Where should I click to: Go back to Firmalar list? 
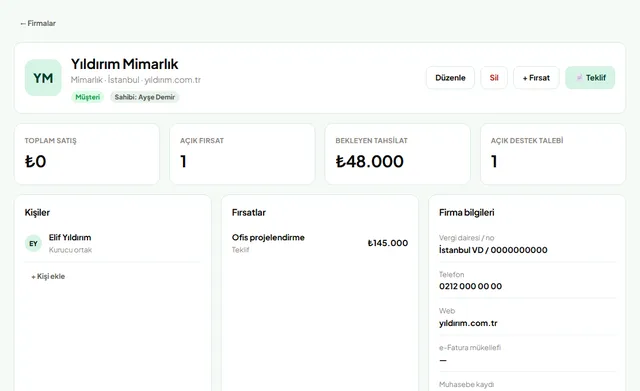[38, 23]
